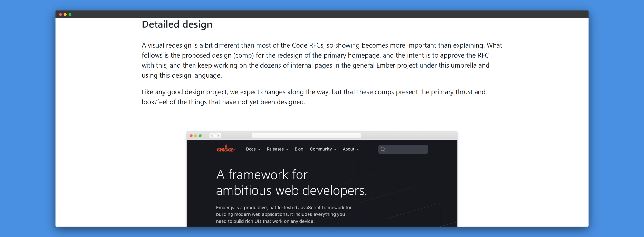Select the Detailed design heading
The height and width of the screenshot is (237, 644).
click(177, 24)
